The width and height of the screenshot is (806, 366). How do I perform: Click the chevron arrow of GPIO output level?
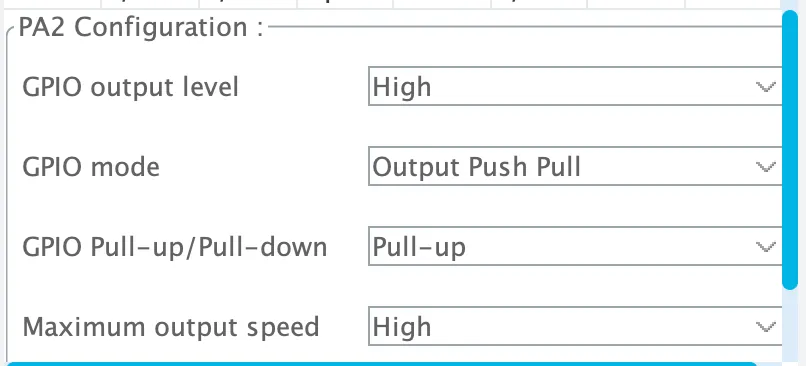pos(765,87)
